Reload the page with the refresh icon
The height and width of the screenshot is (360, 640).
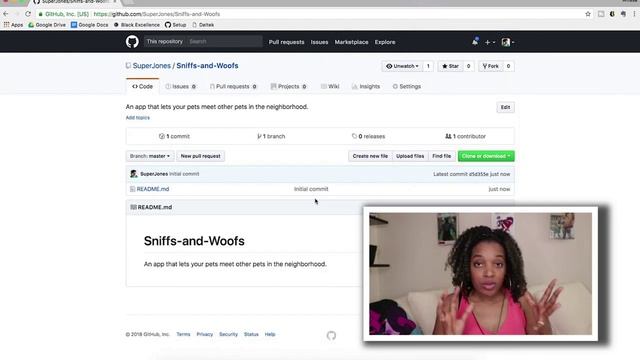28,14
